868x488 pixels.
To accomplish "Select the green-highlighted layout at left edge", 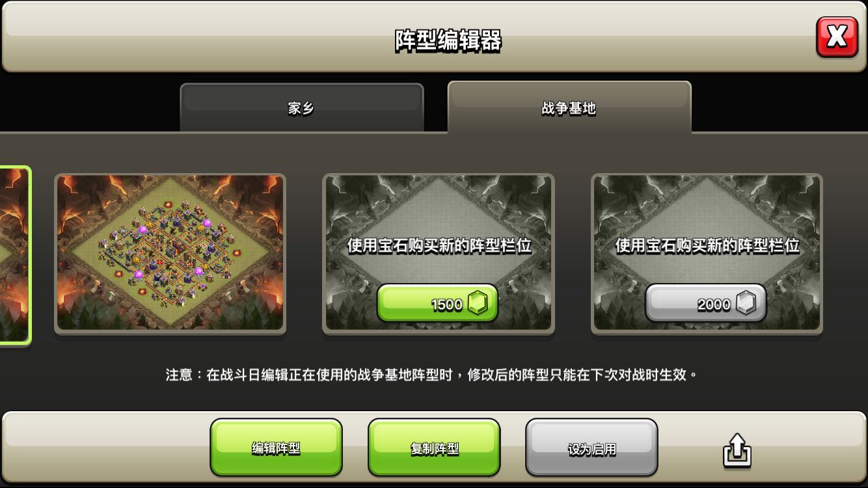I will (x=14, y=254).
